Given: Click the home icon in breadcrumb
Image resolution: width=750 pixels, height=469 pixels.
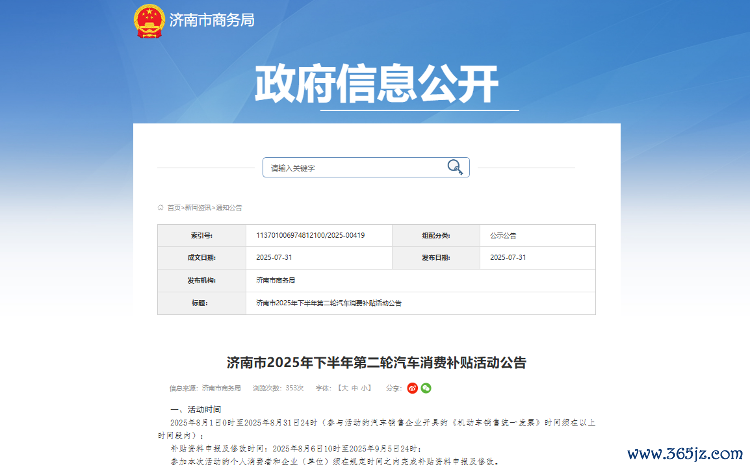Looking at the screenshot, I should pos(161,208).
